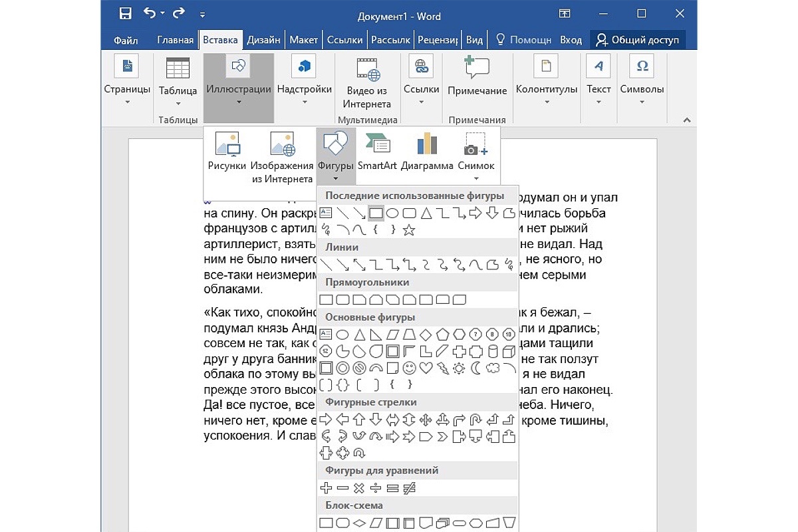Select the cloud shape
The image size is (798, 532).
tap(492, 368)
